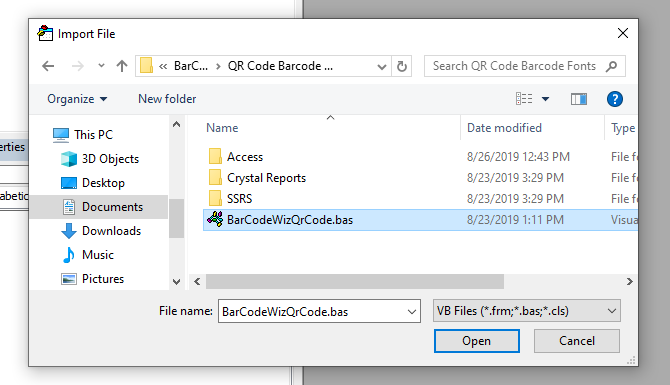Expand the recent locations dropdown arrow
Viewport: 670px width, 385px height.
tap(101, 66)
